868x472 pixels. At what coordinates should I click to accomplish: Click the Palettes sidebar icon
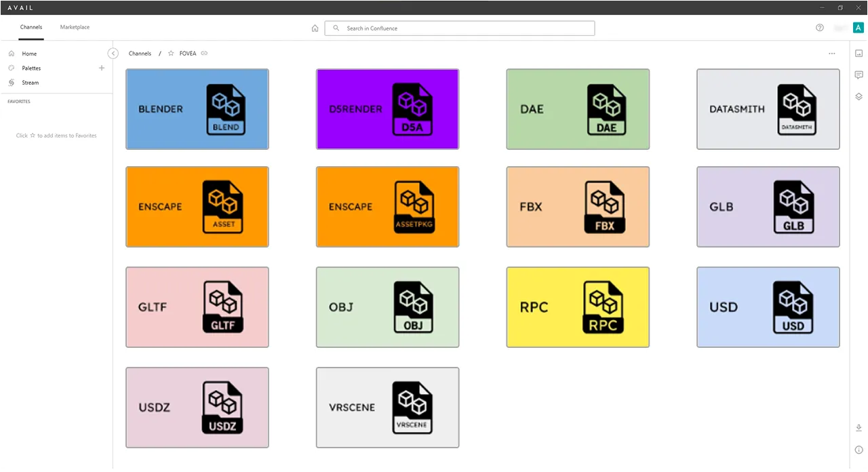pos(12,68)
